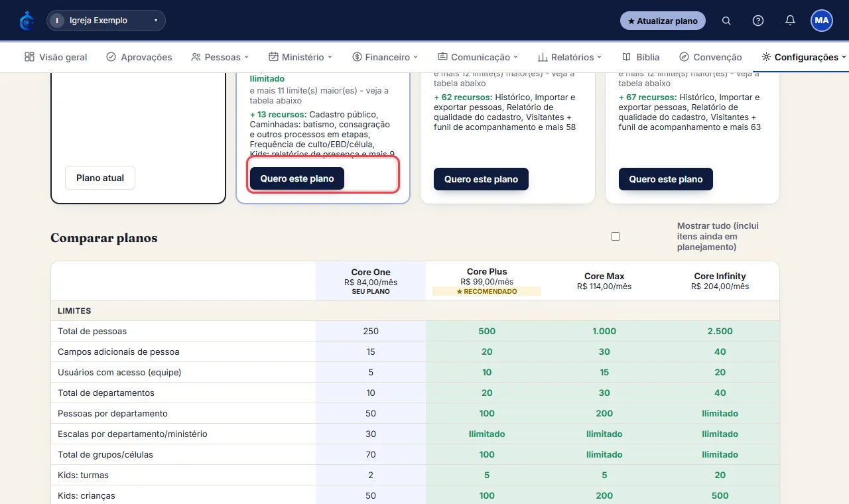
Task: Open the Convenção section
Action: (710, 57)
